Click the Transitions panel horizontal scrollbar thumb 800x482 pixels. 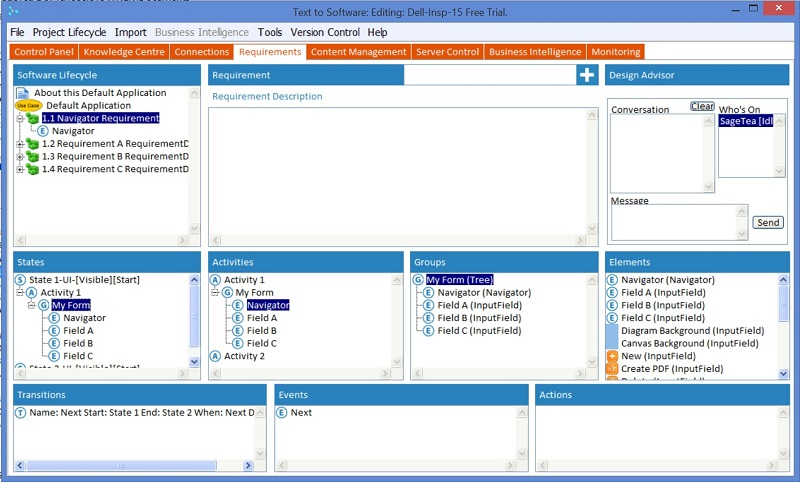click(121, 465)
